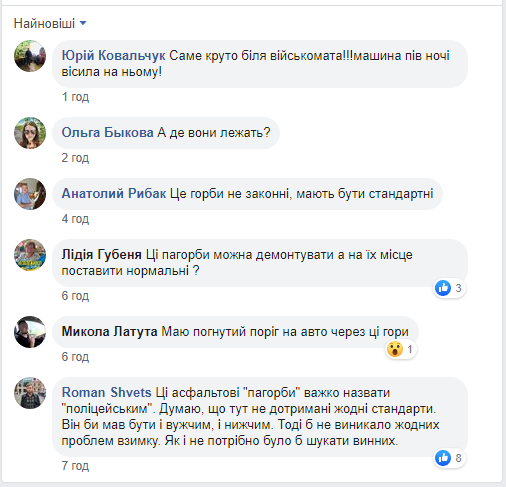Click the Roman Shvets author name
The width and height of the screenshot is (506, 487).
(106, 392)
